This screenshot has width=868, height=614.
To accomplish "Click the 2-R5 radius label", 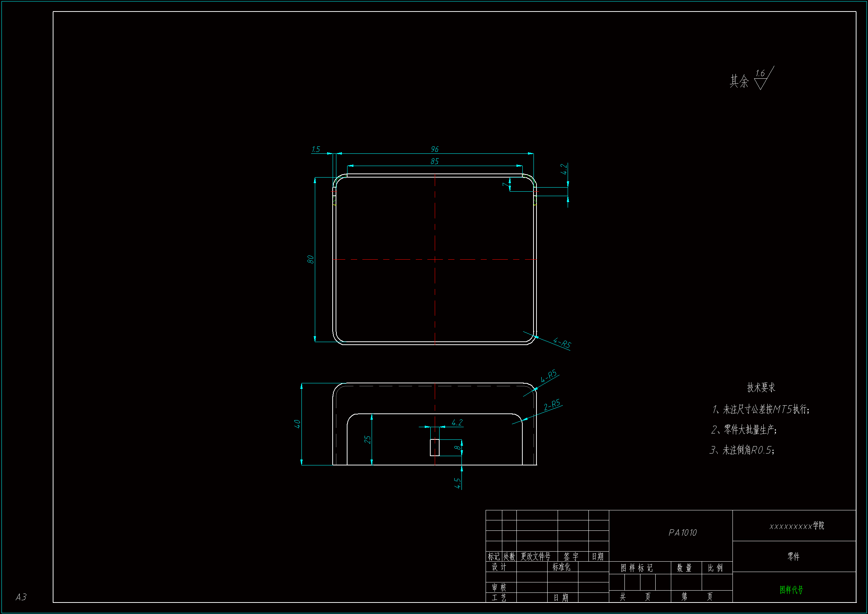I will [x=552, y=405].
